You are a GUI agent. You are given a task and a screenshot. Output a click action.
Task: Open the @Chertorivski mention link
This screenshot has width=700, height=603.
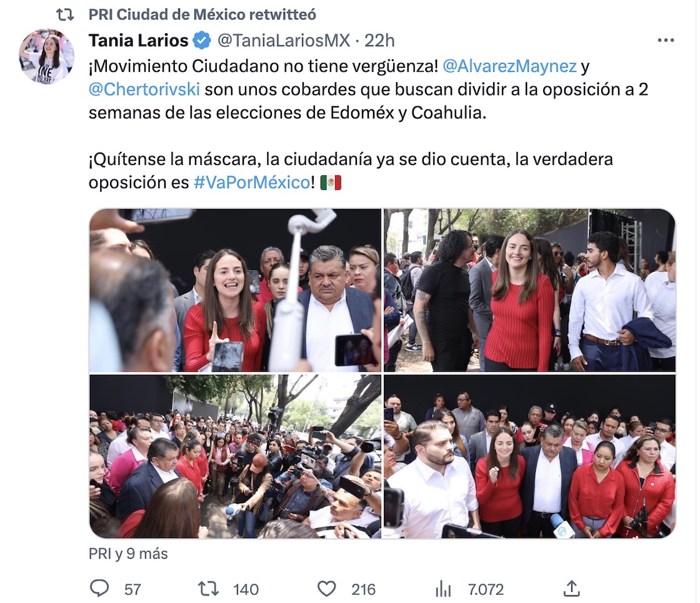pyautogui.click(x=144, y=89)
